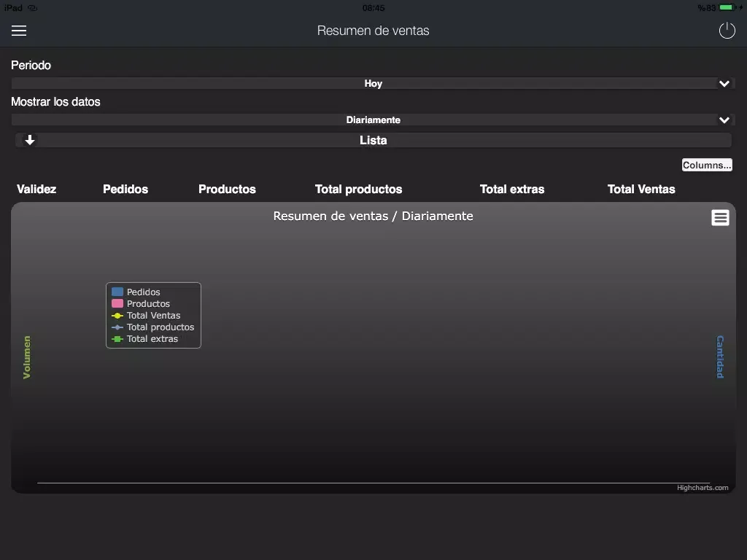Screen dimensions: 747x560
Task: Click the yellow Total Ventas legend marker
Action: [117, 315]
